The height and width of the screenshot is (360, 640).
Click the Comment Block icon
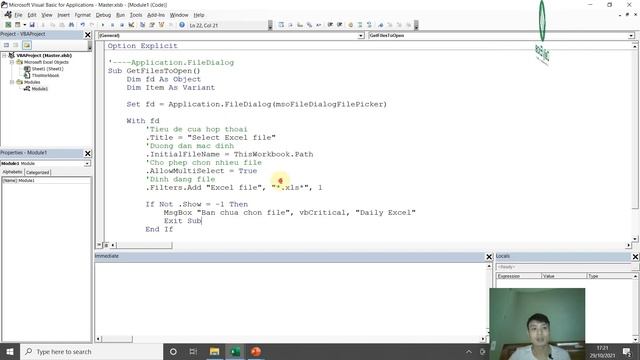[x=360, y=25]
